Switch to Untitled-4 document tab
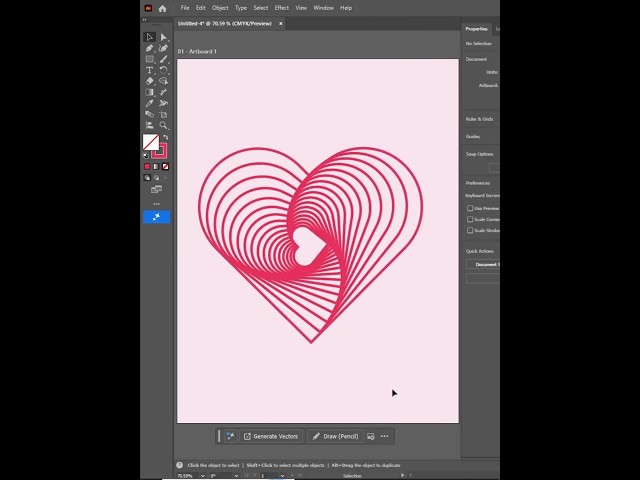 pos(225,24)
